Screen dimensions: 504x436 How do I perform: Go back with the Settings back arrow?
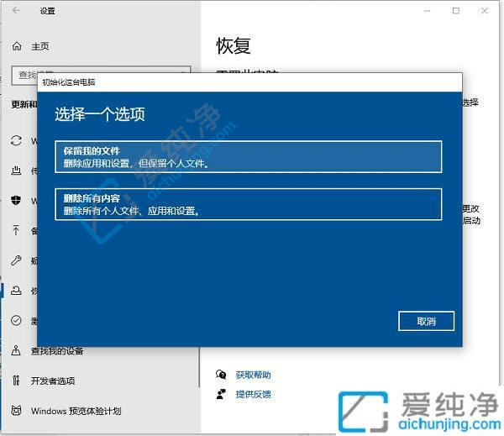click(16, 11)
